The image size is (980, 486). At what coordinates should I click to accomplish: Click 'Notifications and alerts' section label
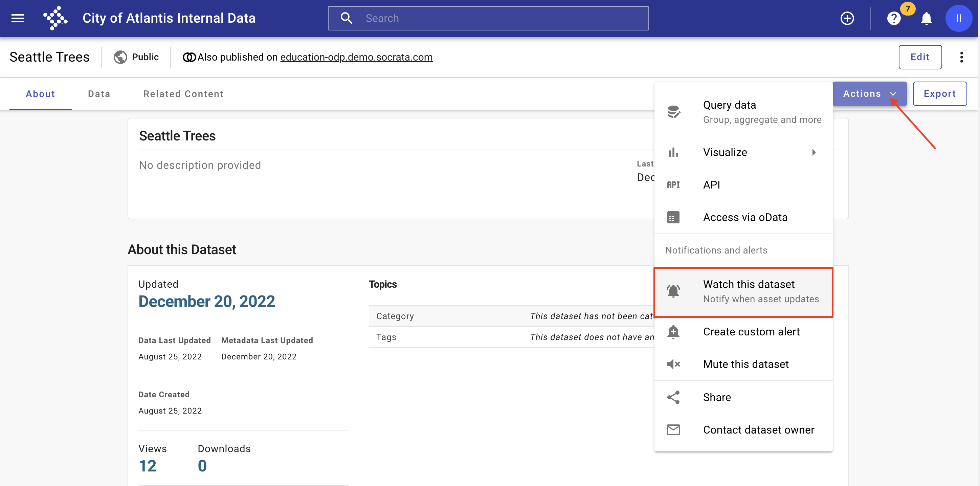click(716, 250)
